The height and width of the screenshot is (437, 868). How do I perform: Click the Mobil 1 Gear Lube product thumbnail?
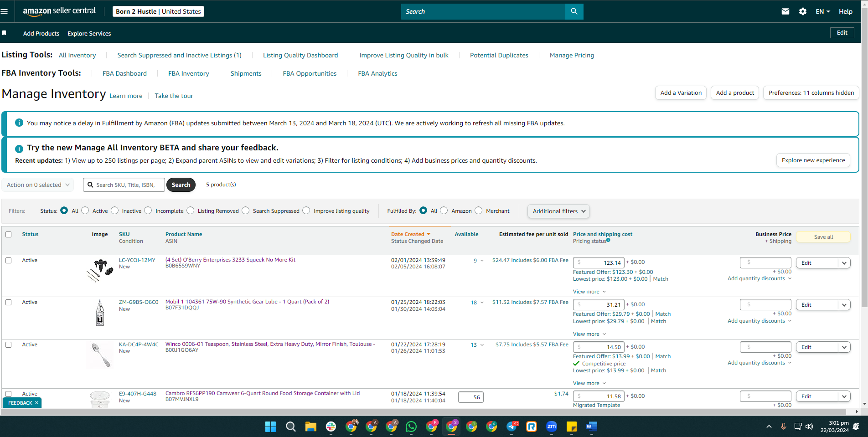[100, 313]
